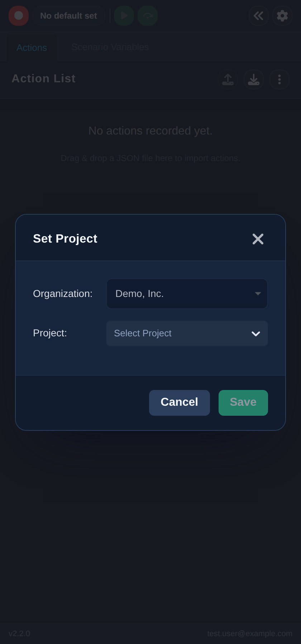Open the Select Project dropdown
Image resolution: width=301 pixels, height=644 pixels.
(187, 333)
